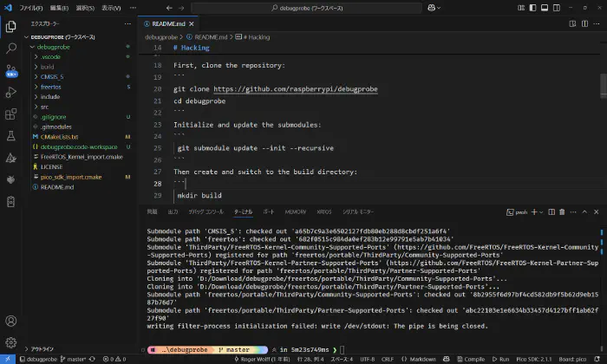Switch to the XRTOS panel tab
This screenshot has width=607, height=364.
[x=324, y=212]
